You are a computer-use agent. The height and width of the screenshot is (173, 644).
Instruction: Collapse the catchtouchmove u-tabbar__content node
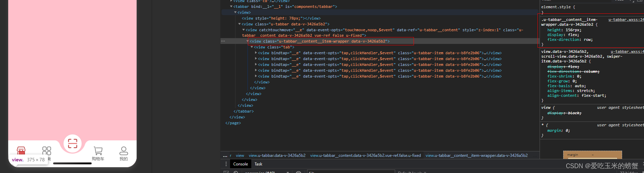pyautogui.click(x=243, y=30)
